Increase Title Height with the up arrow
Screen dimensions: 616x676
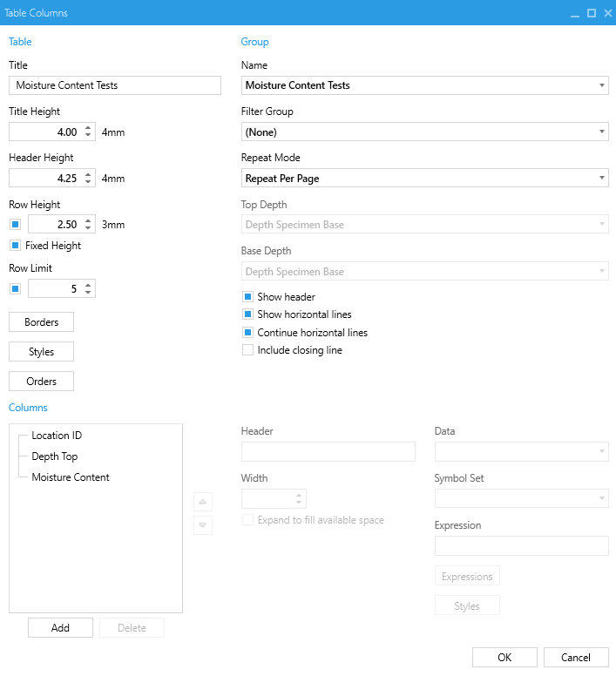[x=88, y=128]
